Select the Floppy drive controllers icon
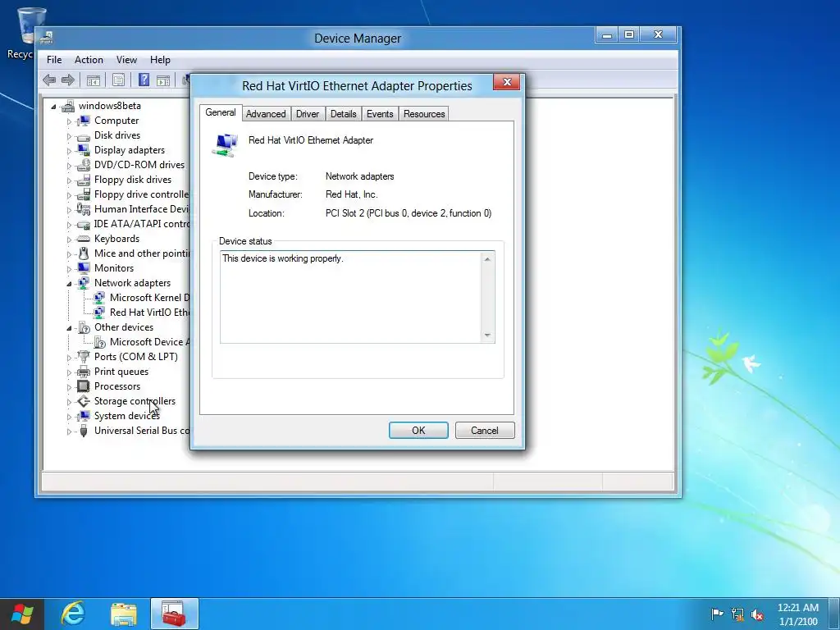This screenshot has height=630, width=840. click(x=84, y=194)
